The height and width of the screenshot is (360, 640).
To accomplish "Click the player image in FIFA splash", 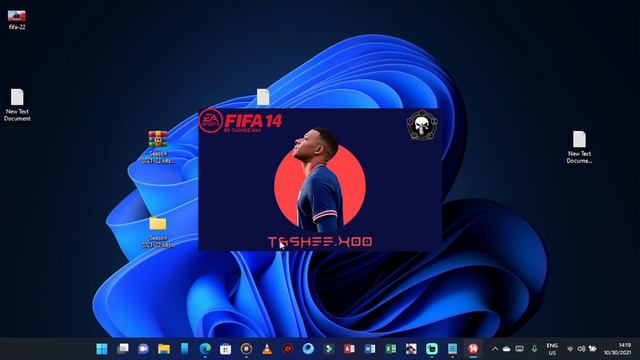I will pos(320,180).
